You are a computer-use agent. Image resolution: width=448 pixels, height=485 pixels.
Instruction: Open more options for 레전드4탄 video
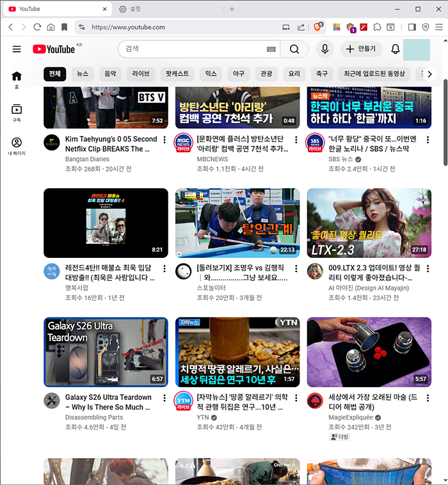164,269
